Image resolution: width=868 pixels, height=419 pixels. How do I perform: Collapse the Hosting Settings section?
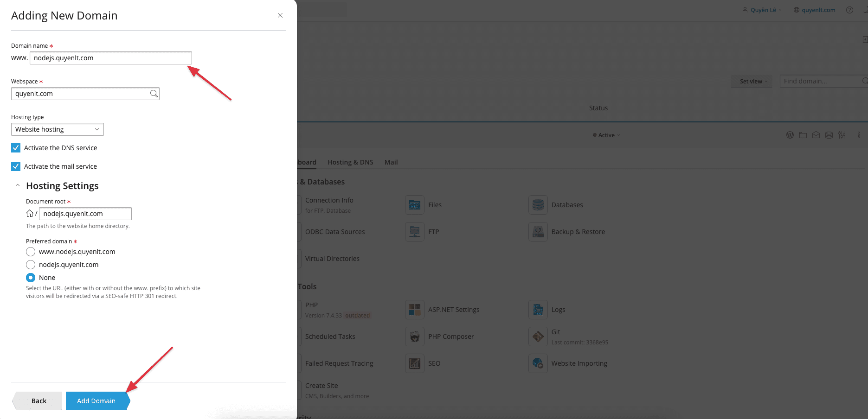click(x=18, y=186)
